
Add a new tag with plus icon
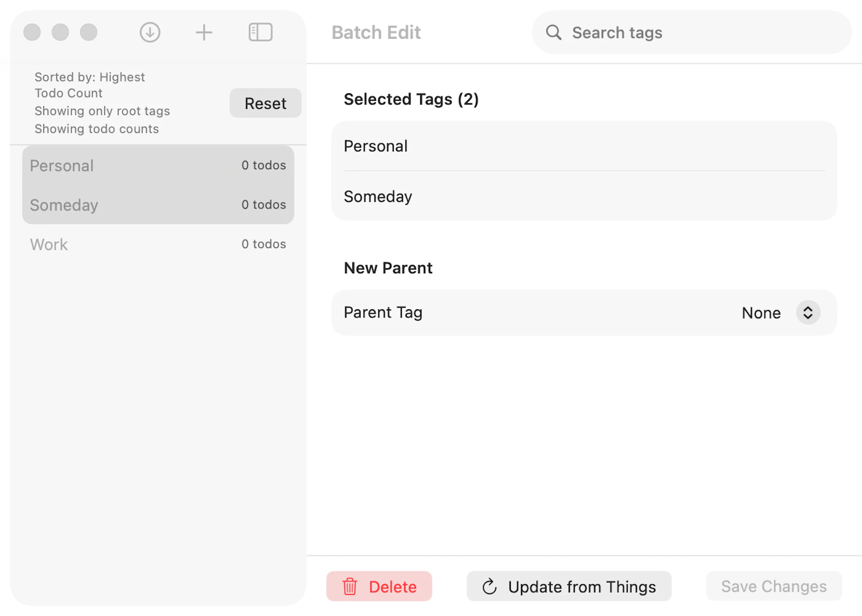point(204,32)
